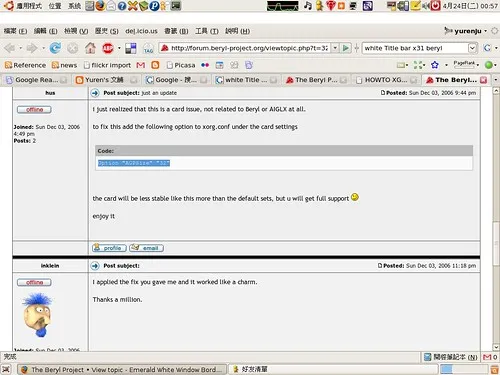Toggle the offline status badge for hus
This screenshot has width=500, height=375.
coord(34,109)
